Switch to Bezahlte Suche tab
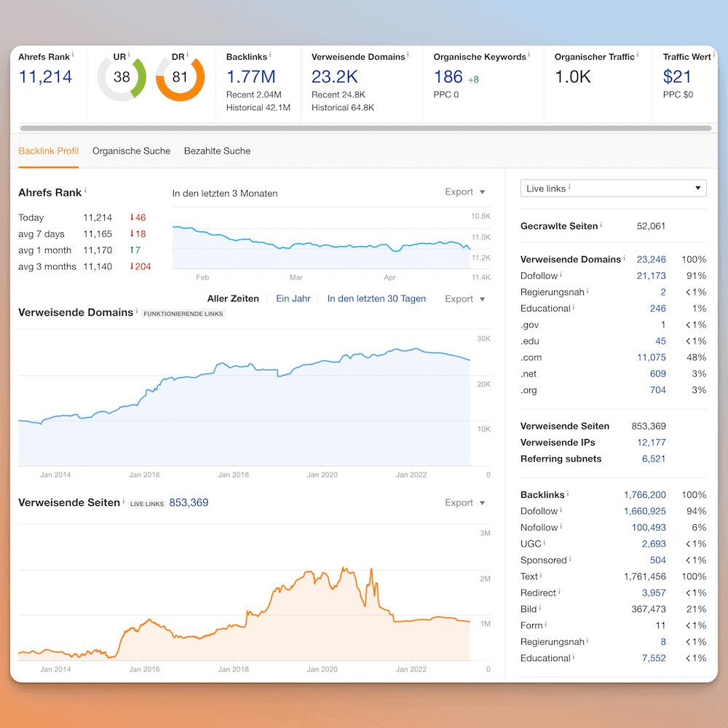Viewport: 728px width, 728px height. pyautogui.click(x=217, y=151)
